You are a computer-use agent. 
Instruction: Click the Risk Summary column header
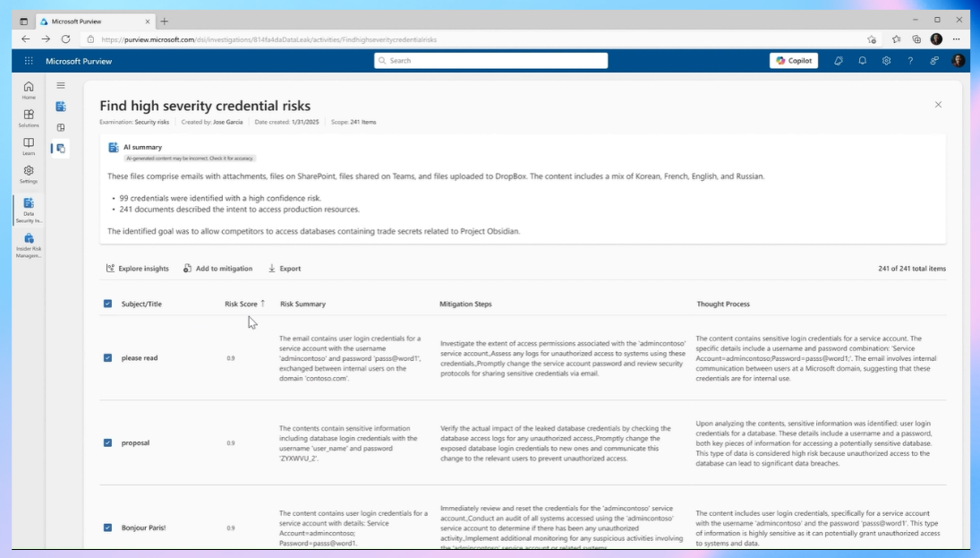click(x=303, y=304)
